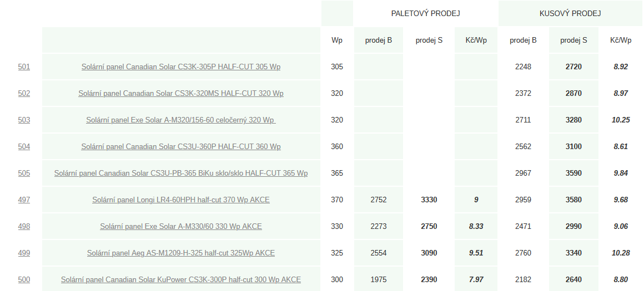
Task: Open product ID link 504
Action: click(24, 146)
